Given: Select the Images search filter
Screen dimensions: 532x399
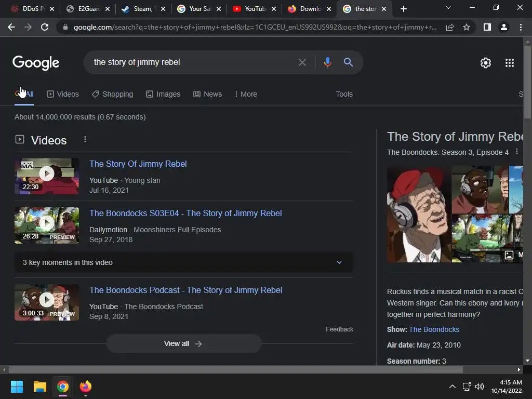Looking at the screenshot, I should [163, 94].
